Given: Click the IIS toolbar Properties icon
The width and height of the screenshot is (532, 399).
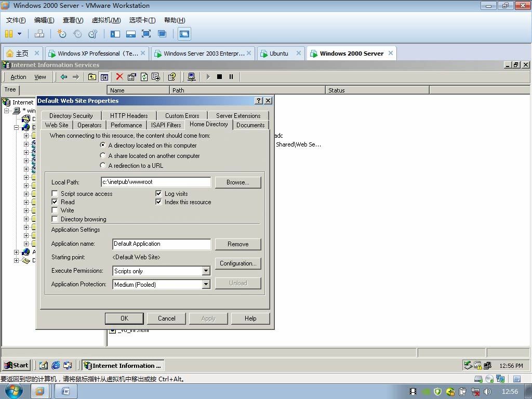Looking at the screenshot, I should tap(131, 77).
